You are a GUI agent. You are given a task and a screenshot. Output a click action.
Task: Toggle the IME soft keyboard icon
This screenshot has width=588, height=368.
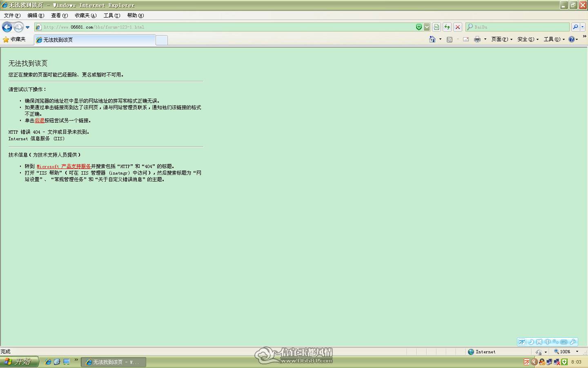point(564,342)
